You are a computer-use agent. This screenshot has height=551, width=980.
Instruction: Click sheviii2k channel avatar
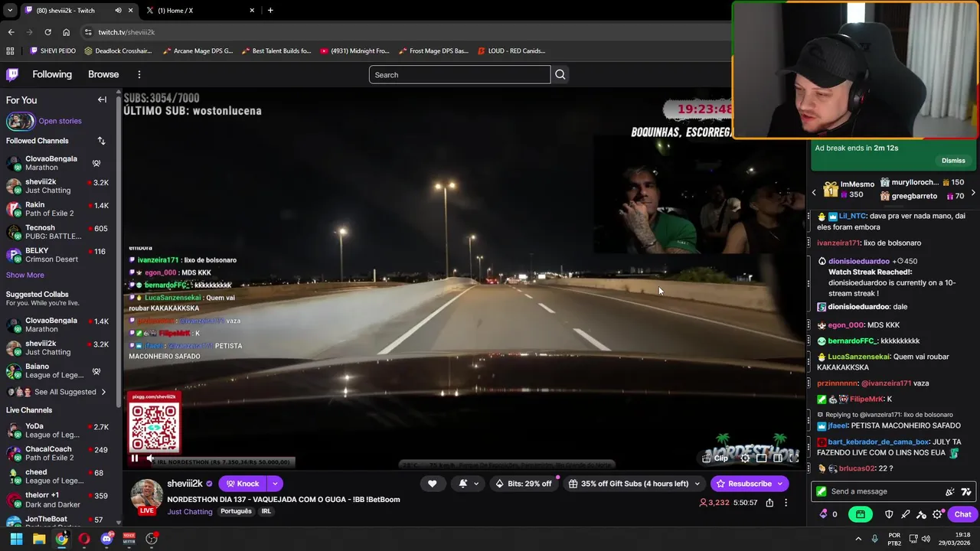point(146,496)
